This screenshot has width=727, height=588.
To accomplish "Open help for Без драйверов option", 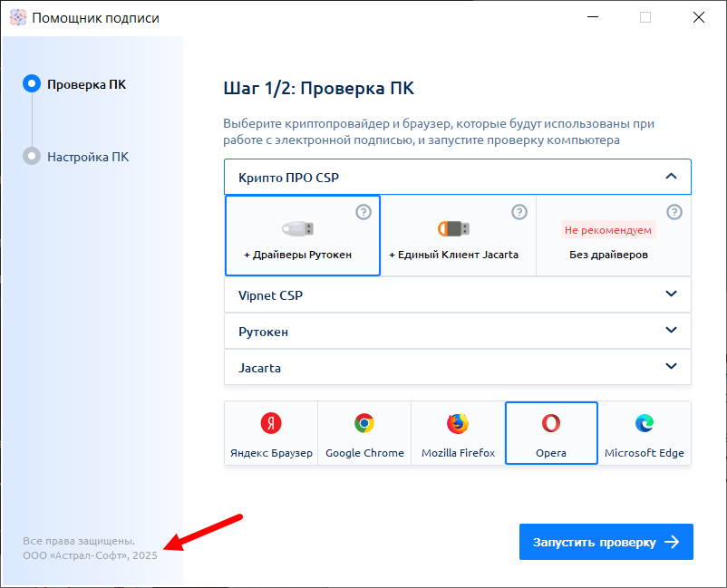I will 674,212.
